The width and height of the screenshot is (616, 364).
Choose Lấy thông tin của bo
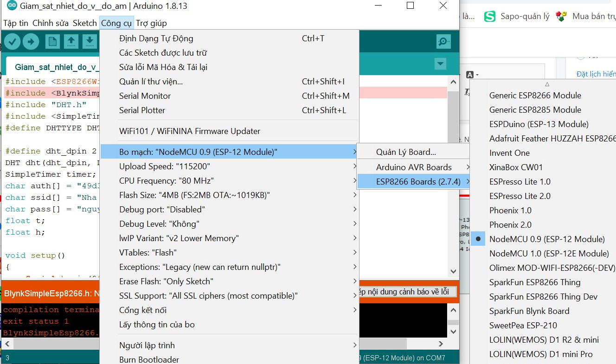[230, 325]
